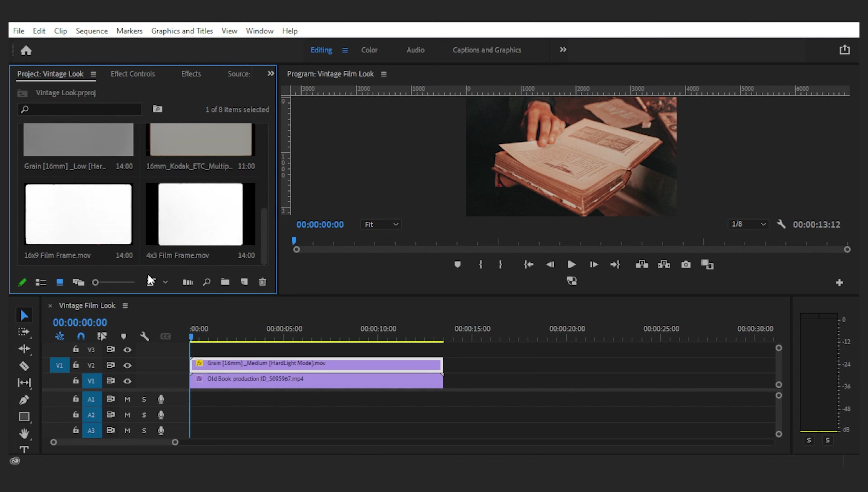Open the Editing workspace menu
The image size is (868, 492).
click(x=345, y=50)
